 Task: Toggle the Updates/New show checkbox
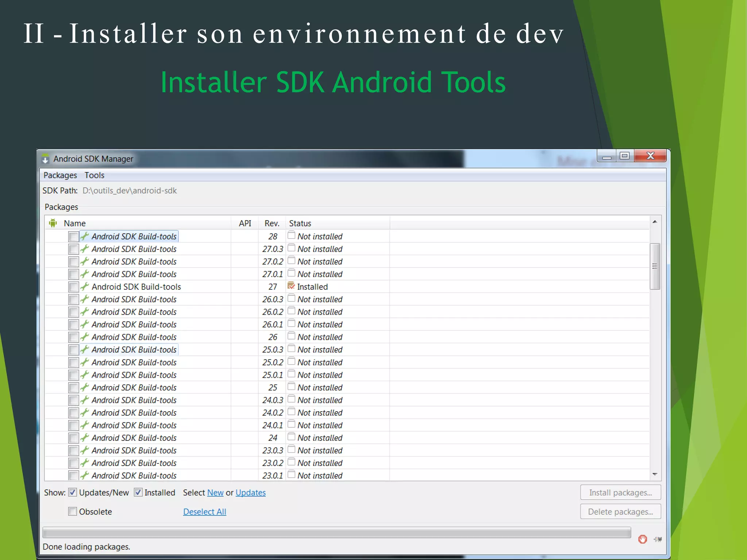pyautogui.click(x=73, y=493)
